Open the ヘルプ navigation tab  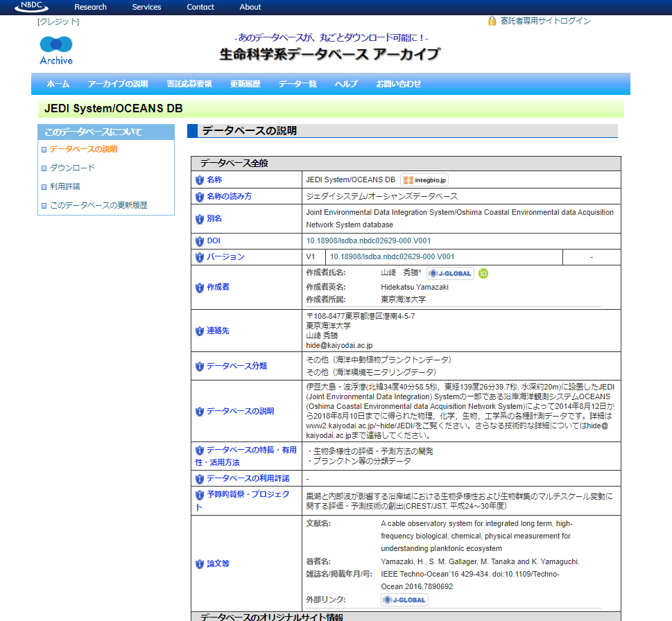[x=346, y=84]
